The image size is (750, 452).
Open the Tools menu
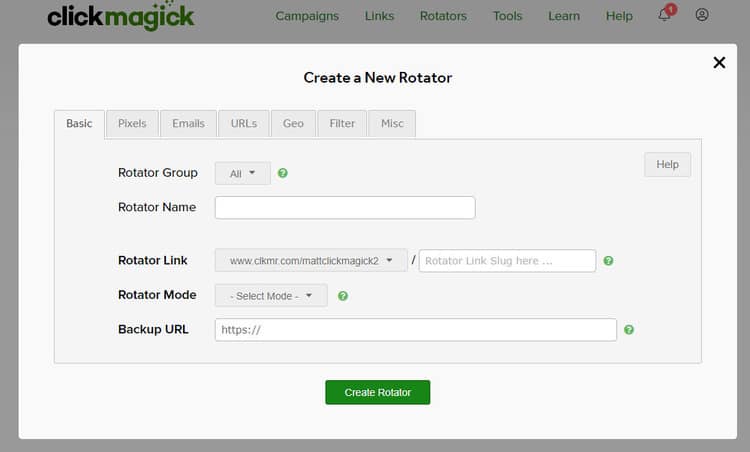tap(507, 16)
